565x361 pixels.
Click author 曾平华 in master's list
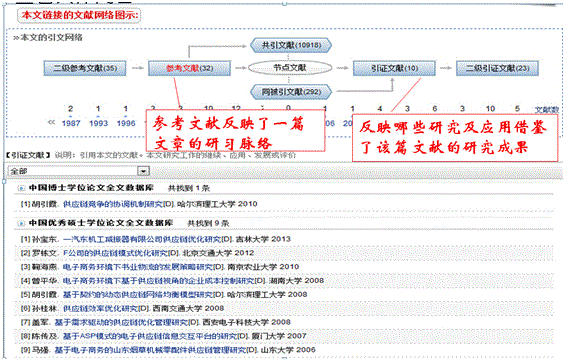click(44, 281)
